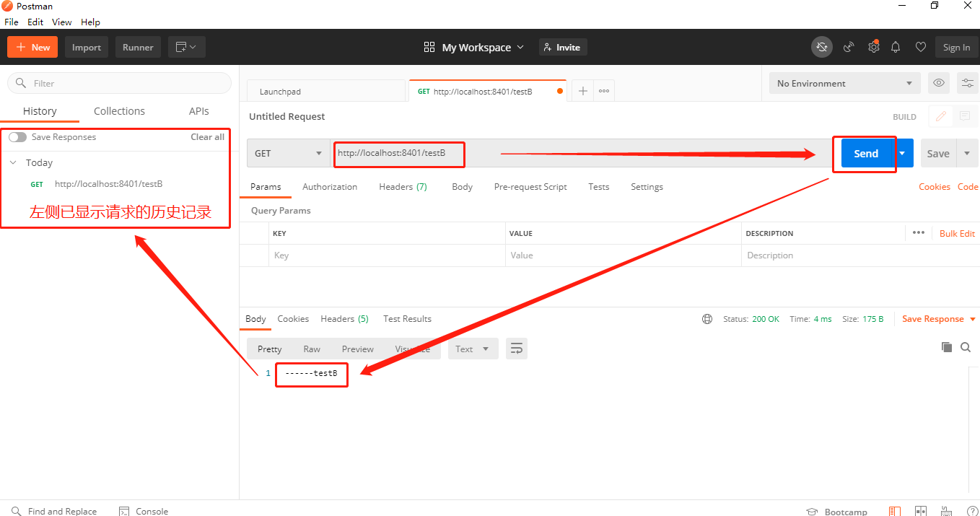Open the Tests request tab

click(x=599, y=186)
